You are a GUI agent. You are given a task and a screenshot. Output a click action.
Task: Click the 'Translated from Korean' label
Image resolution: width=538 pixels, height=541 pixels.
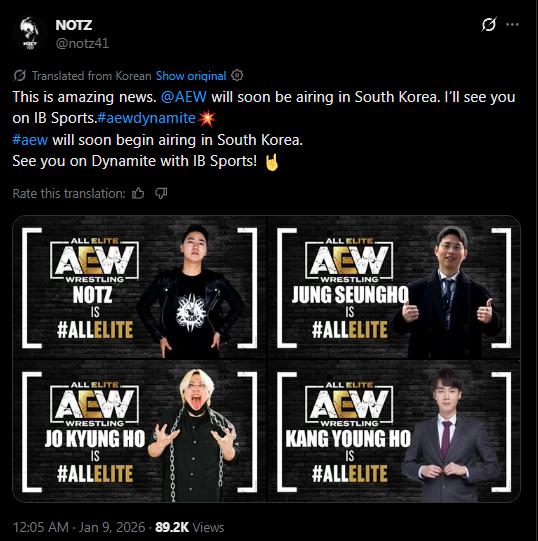91,76
